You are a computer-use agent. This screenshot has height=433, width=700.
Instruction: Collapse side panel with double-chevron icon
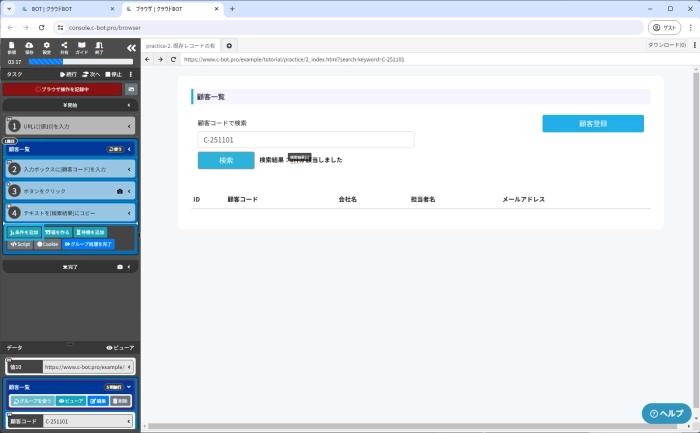[130, 47]
